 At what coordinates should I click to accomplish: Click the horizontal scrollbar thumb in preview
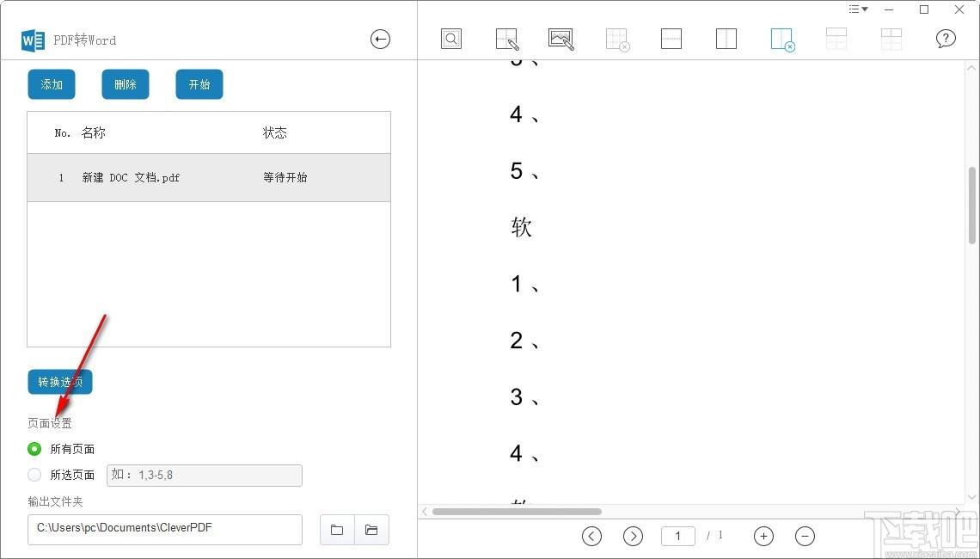[517, 512]
